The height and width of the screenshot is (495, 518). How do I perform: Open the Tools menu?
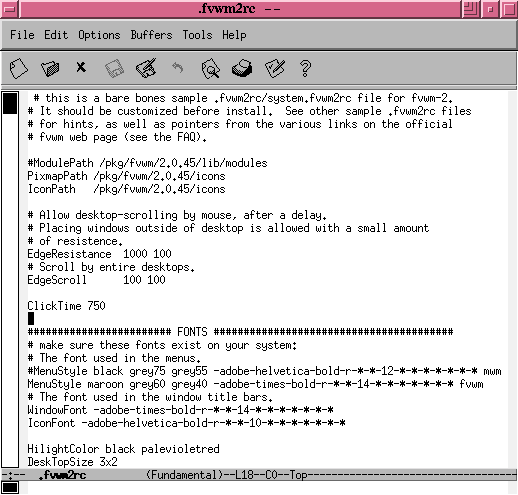[x=197, y=35]
